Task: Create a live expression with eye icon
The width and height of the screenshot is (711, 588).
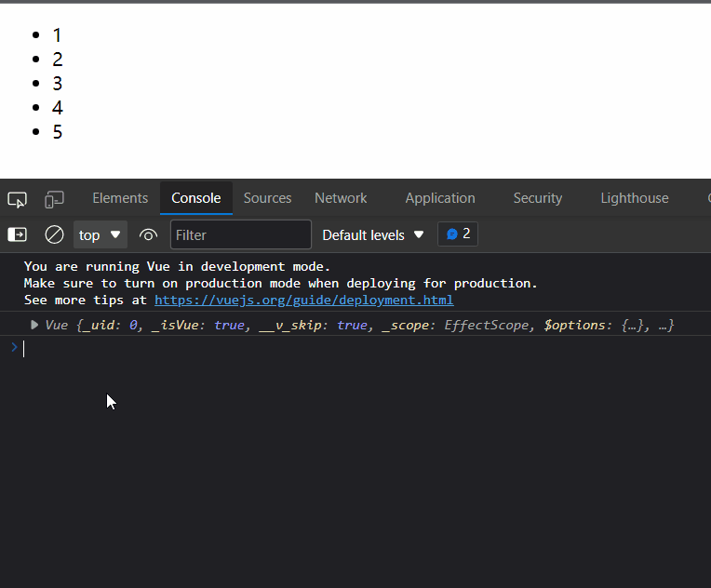Action: click(x=148, y=234)
